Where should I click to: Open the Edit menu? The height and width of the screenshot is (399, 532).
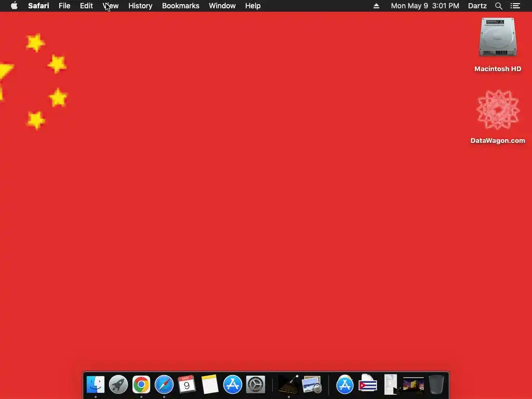click(x=86, y=6)
